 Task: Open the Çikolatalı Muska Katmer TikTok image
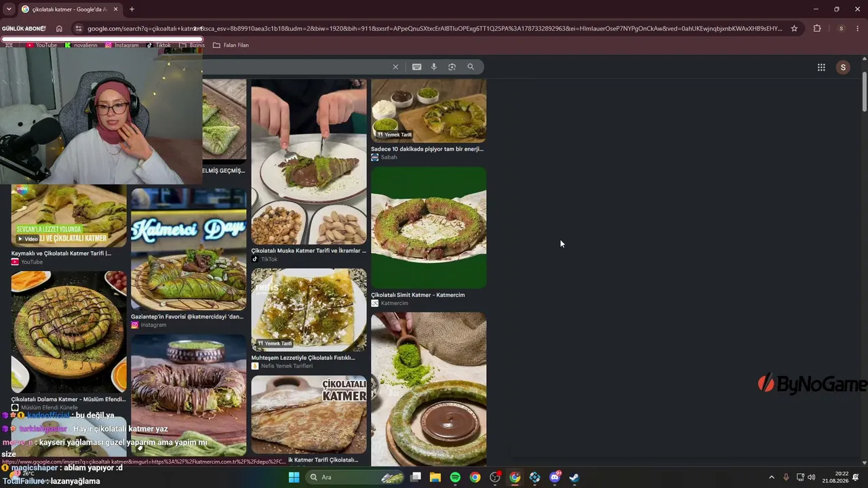tap(309, 161)
